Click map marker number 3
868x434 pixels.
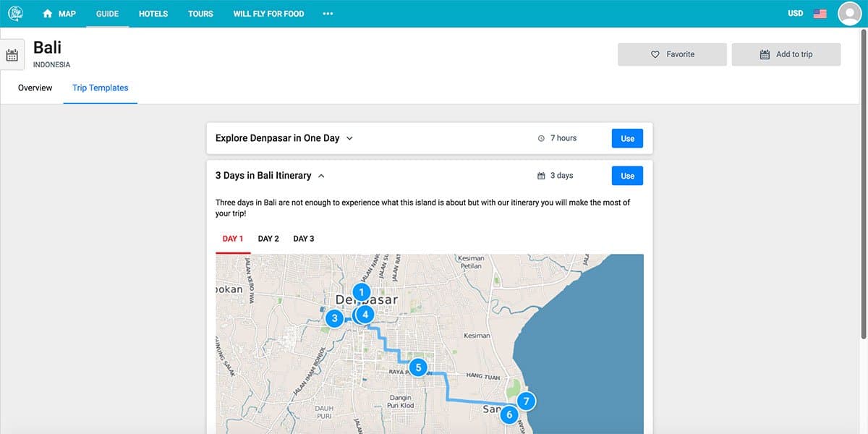coord(334,318)
